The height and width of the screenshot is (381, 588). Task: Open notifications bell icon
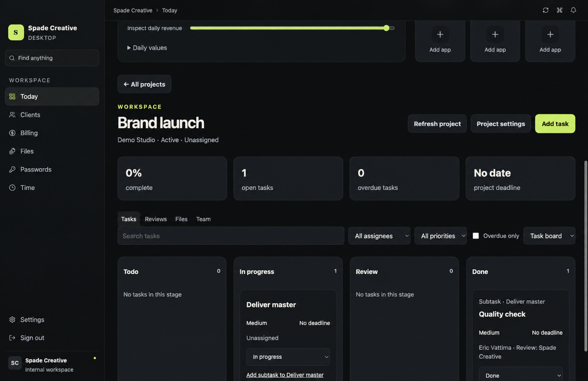pos(573,10)
